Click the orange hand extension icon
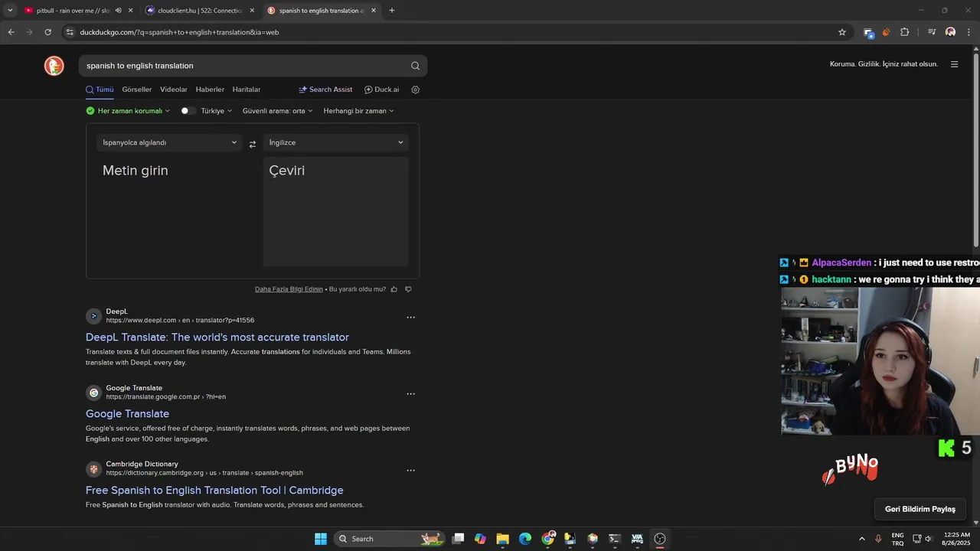This screenshot has height=551, width=980. point(887,32)
